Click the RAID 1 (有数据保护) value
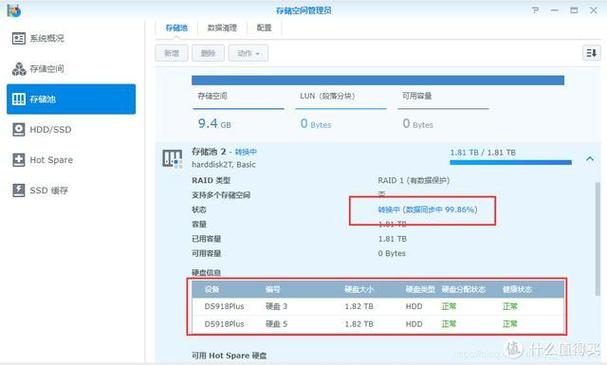Image resolution: width=607 pixels, height=365 pixels. pos(414,180)
